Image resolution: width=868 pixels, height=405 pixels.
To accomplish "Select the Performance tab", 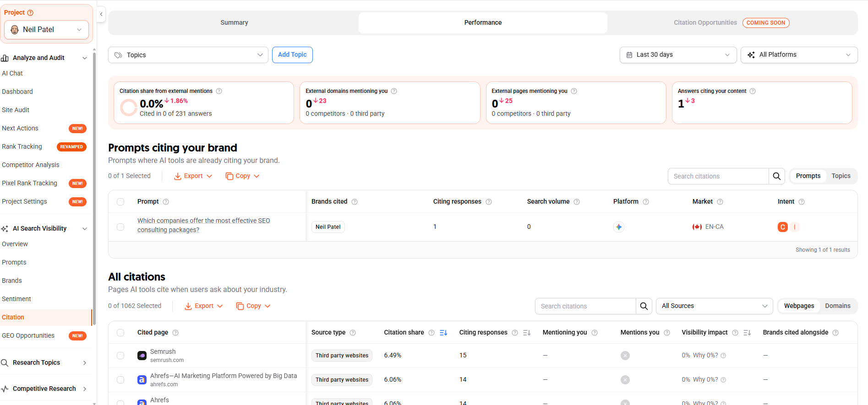I will point(483,23).
